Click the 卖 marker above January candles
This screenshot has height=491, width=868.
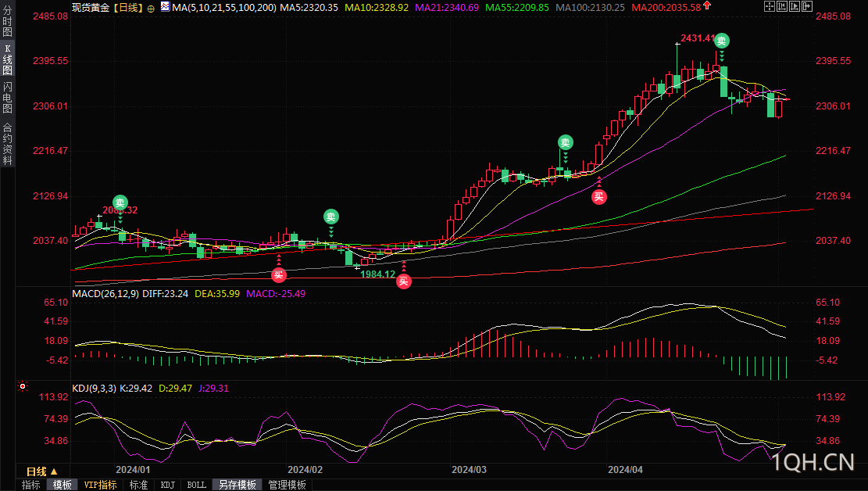pyautogui.click(x=120, y=202)
